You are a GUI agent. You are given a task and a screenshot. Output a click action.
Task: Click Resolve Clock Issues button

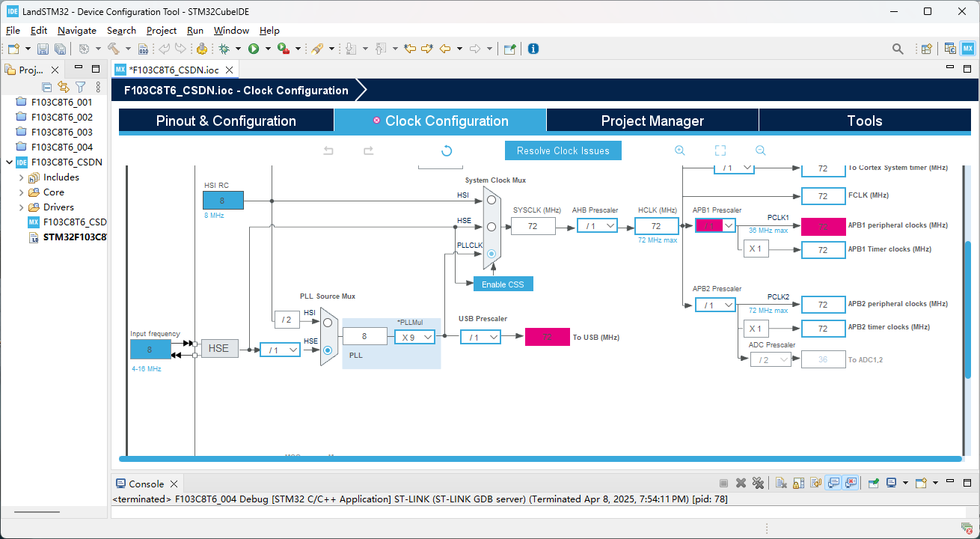(x=563, y=150)
